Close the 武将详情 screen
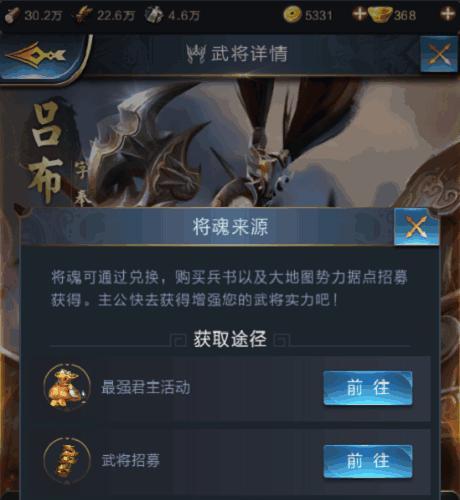 tap(439, 55)
